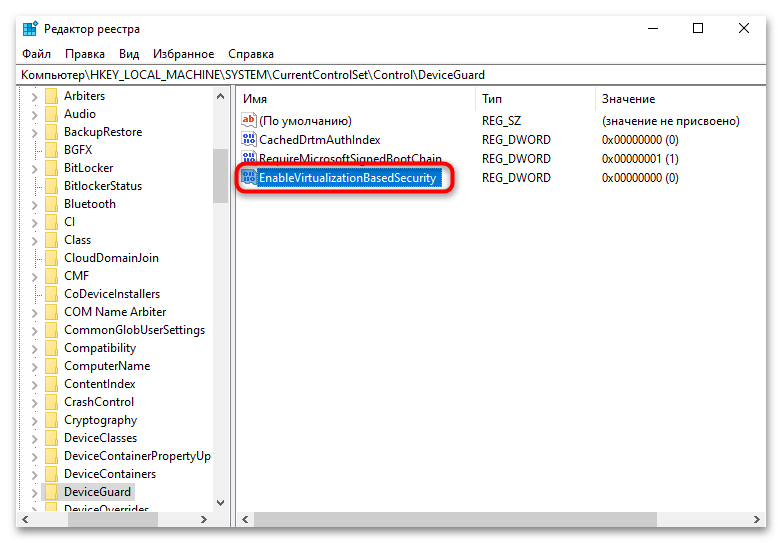Click the CachedDrtmAuthIndex DWORD icon
782x543 pixels.
[x=248, y=139]
